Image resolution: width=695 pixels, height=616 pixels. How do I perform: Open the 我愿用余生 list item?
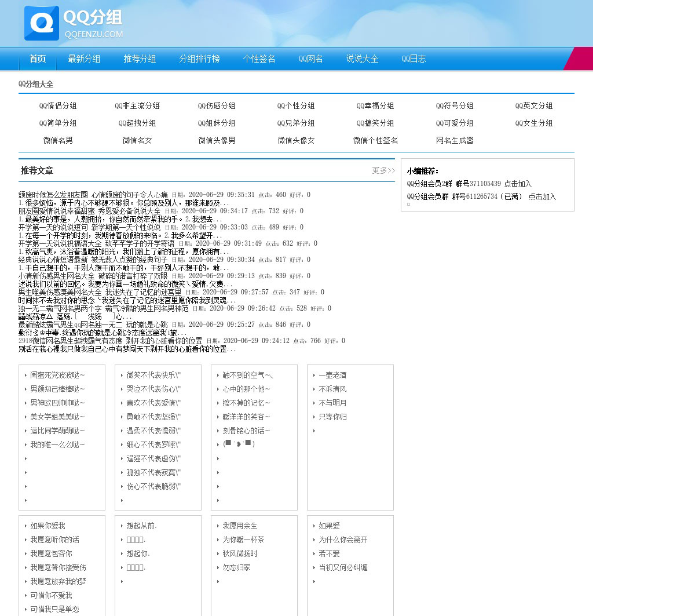240,526
